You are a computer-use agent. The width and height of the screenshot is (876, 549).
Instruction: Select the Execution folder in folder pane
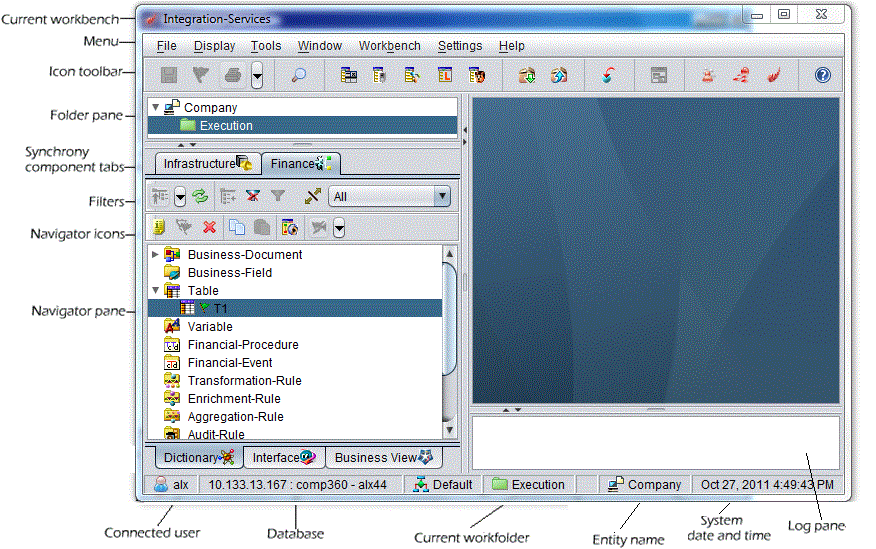[x=225, y=126]
